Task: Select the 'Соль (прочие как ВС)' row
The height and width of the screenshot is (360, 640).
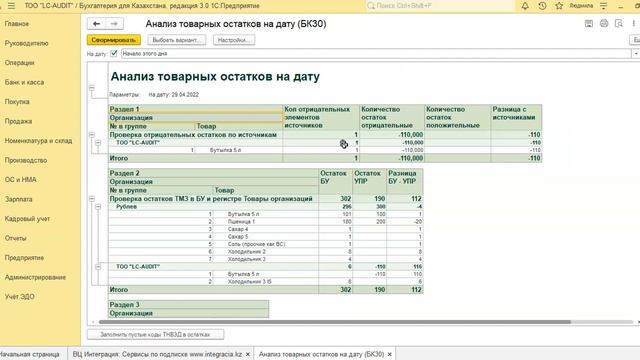Action: [x=266, y=244]
